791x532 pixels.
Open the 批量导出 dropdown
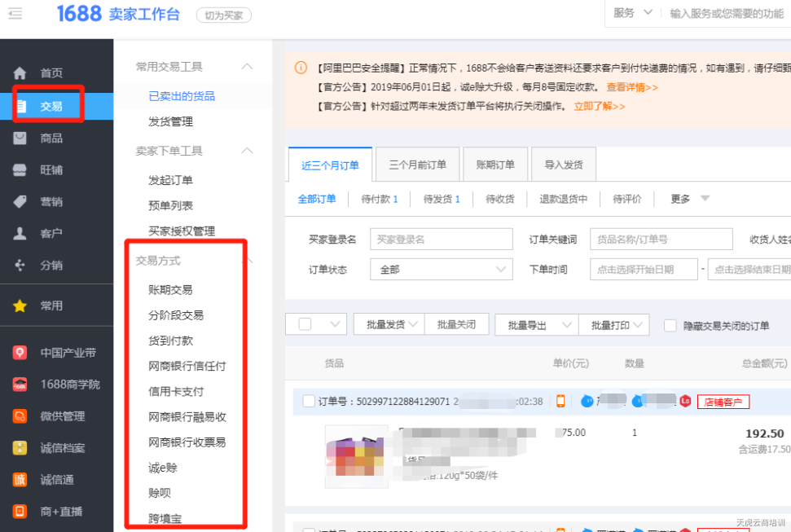click(x=537, y=326)
